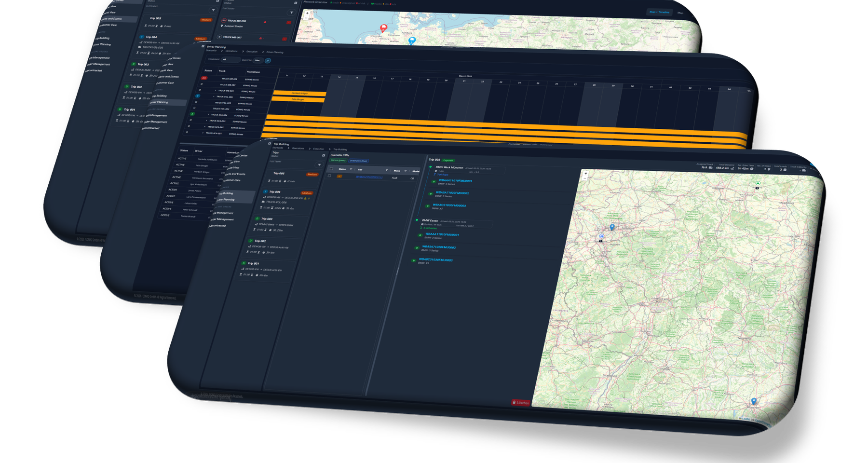Click the red Löschen button
868x463 pixels.
(521, 402)
